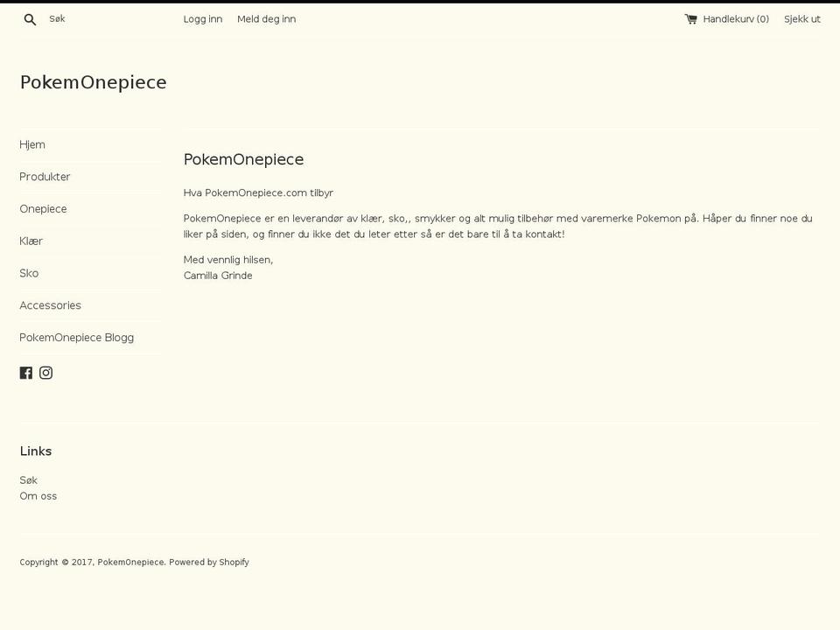
Task: Open the Handlekurv cart icon
Action: [691, 17]
